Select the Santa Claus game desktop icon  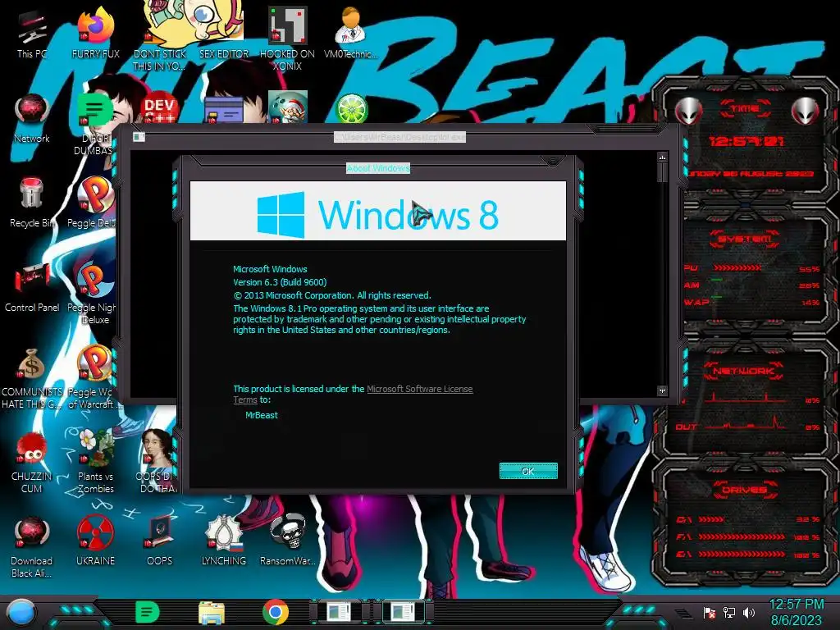coord(288,107)
